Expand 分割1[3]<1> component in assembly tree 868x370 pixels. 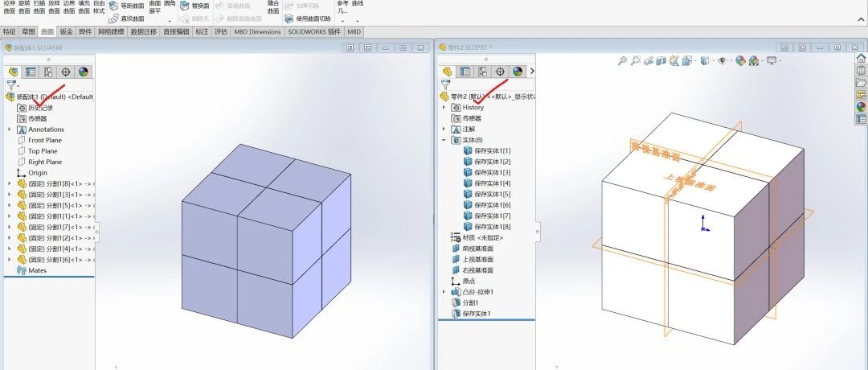coord(9,195)
